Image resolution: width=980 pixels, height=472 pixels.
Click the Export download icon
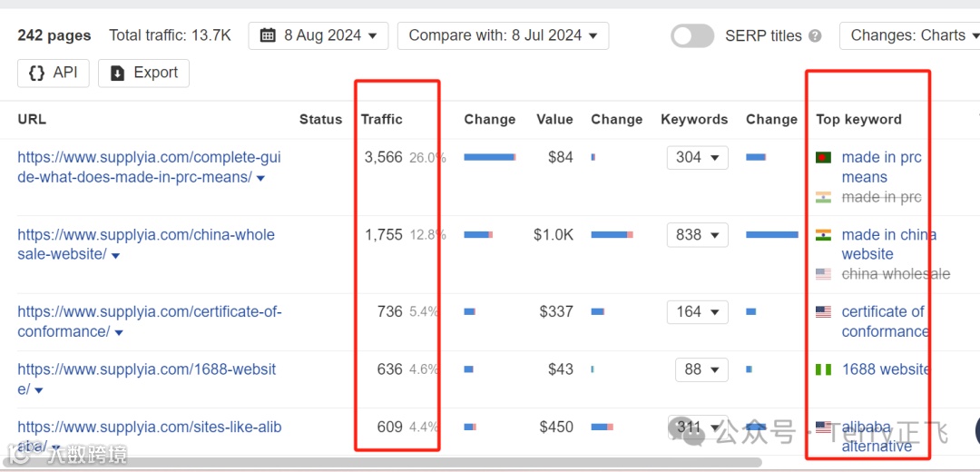[x=117, y=74]
